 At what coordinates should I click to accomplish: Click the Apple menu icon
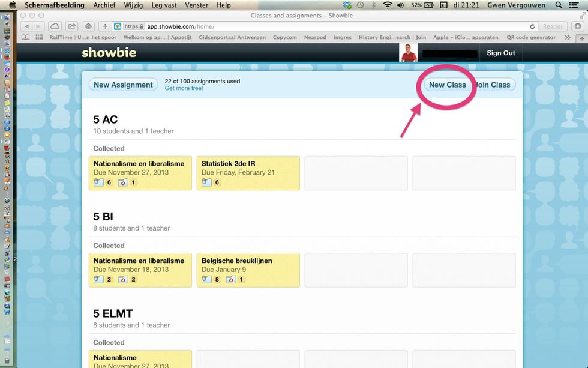point(12,5)
